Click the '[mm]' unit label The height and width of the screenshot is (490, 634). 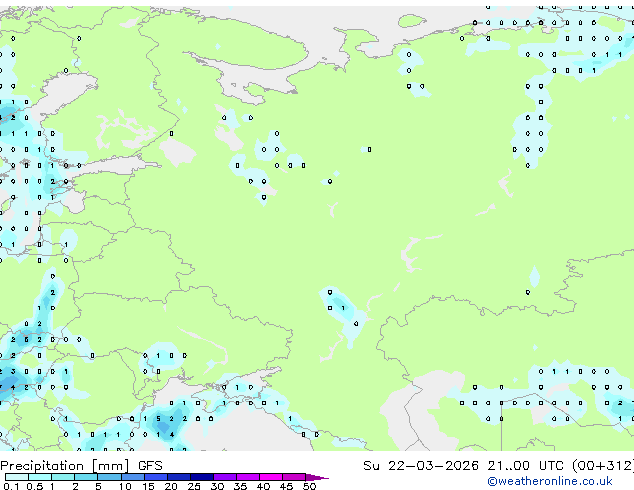pyautogui.click(x=110, y=466)
